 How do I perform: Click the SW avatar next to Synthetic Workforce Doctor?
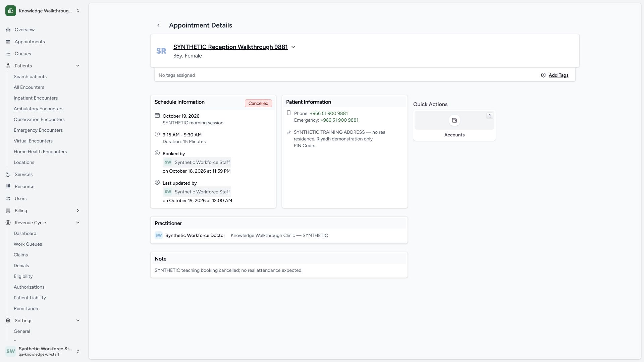pos(159,235)
